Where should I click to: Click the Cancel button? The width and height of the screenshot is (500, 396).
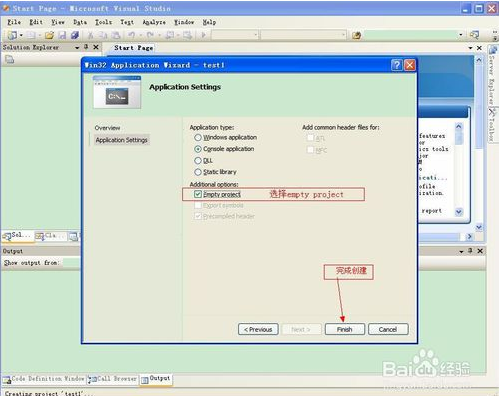click(388, 329)
